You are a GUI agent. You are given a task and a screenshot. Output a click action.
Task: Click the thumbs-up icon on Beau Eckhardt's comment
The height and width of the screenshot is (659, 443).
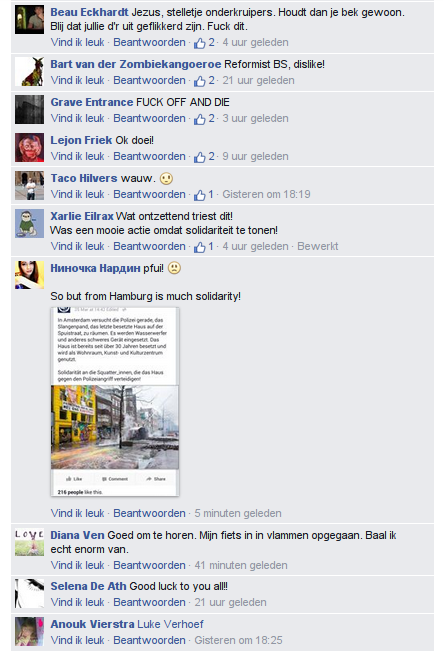coord(200,43)
